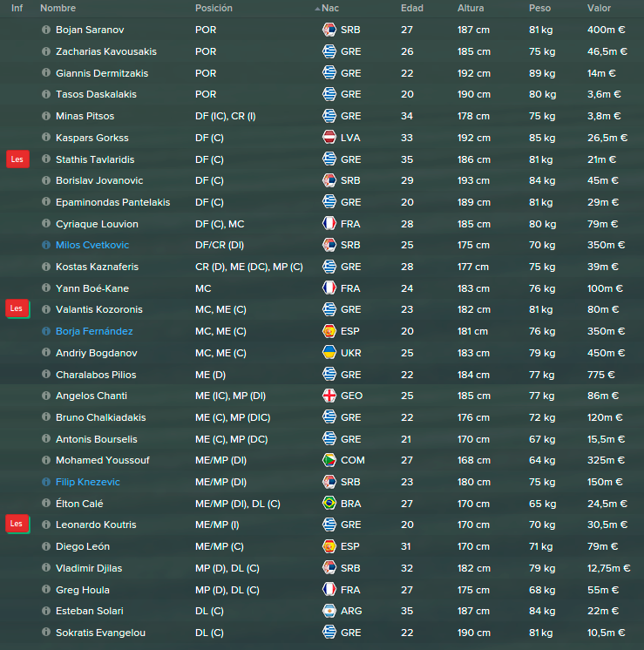Sort table by Edad column header
This screenshot has height=650, width=644.
coord(412,9)
